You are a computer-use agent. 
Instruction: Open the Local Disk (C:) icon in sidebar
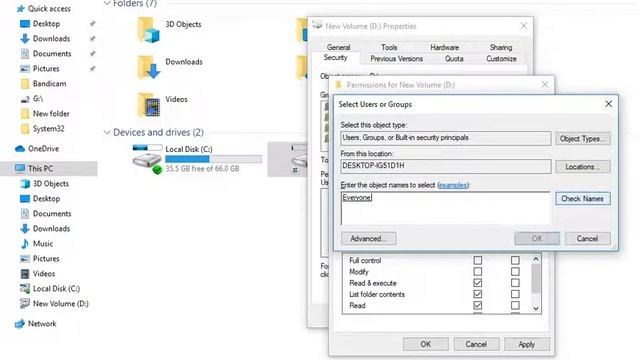(25, 289)
